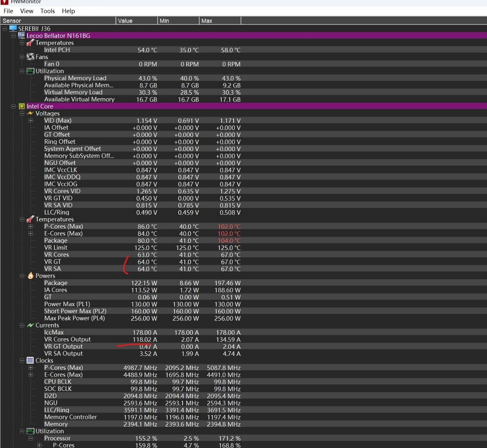Expand the P-Cores (Max) clock entry
Screen dimensions: 487x448
tap(30, 367)
